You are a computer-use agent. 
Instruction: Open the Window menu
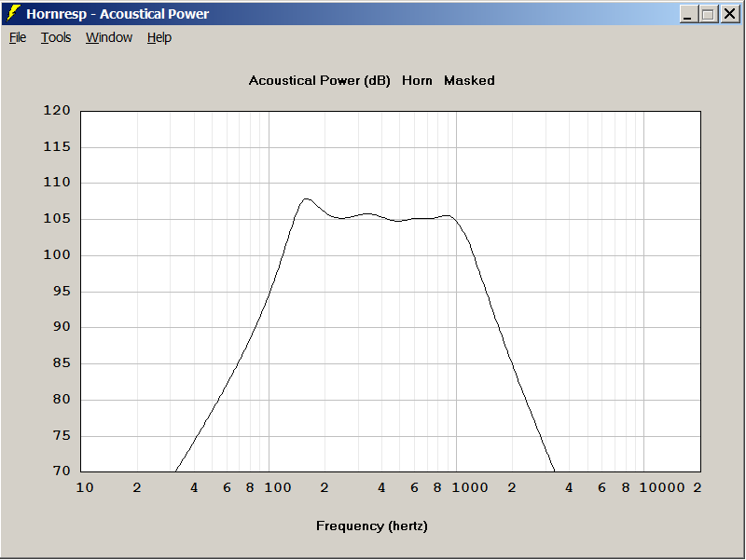[109, 37]
